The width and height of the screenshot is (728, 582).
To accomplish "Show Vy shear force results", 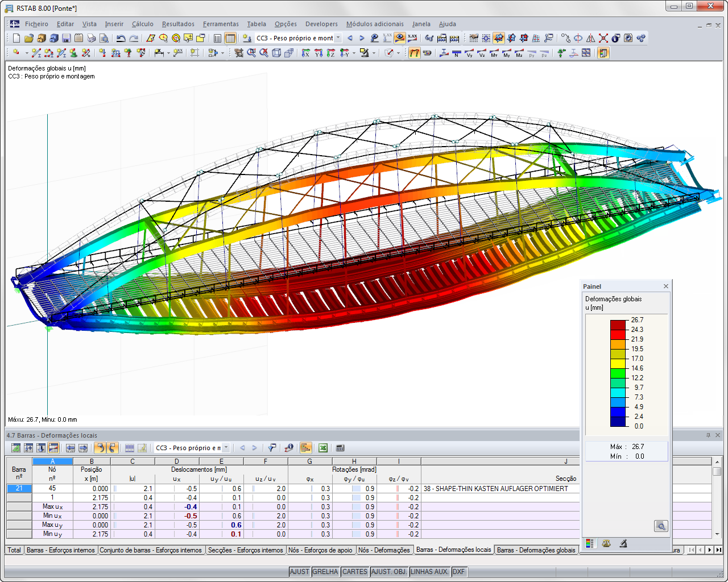I will (x=469, y=53).
